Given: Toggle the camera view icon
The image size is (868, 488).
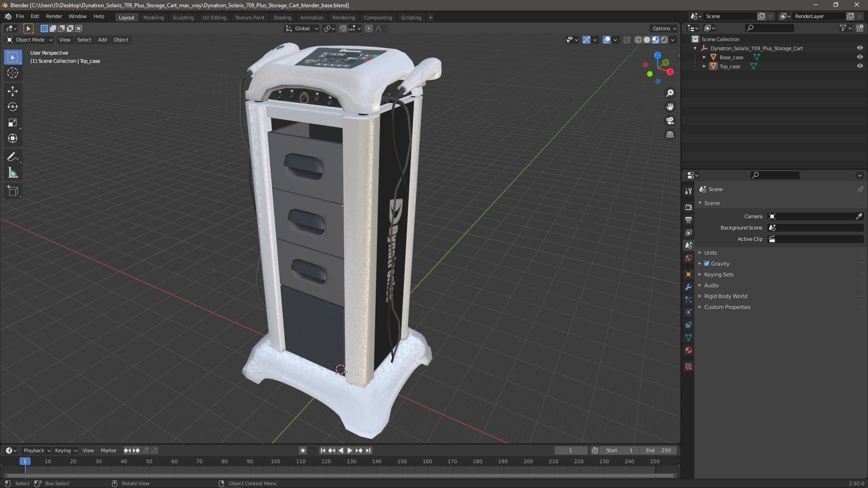Looking at the screenshot, I should pyautogui.click(x=670, y=121).
